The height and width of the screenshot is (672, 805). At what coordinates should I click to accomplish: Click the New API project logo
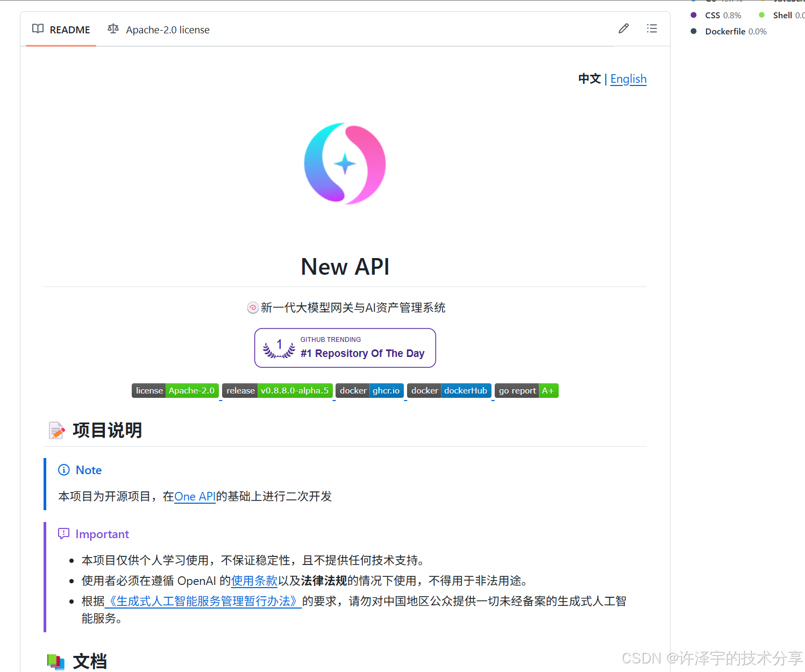345,163
